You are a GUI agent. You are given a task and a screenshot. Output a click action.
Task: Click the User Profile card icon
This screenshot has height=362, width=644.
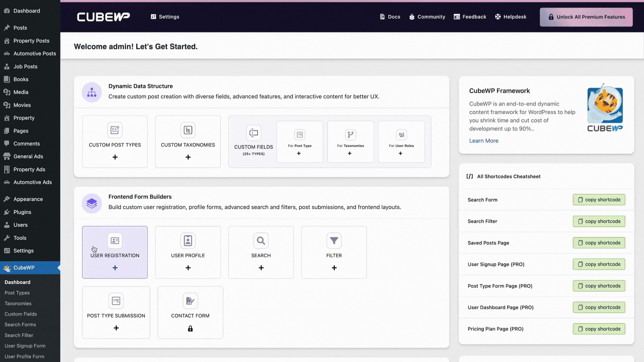pyautogui.click(x=188, y=241)
